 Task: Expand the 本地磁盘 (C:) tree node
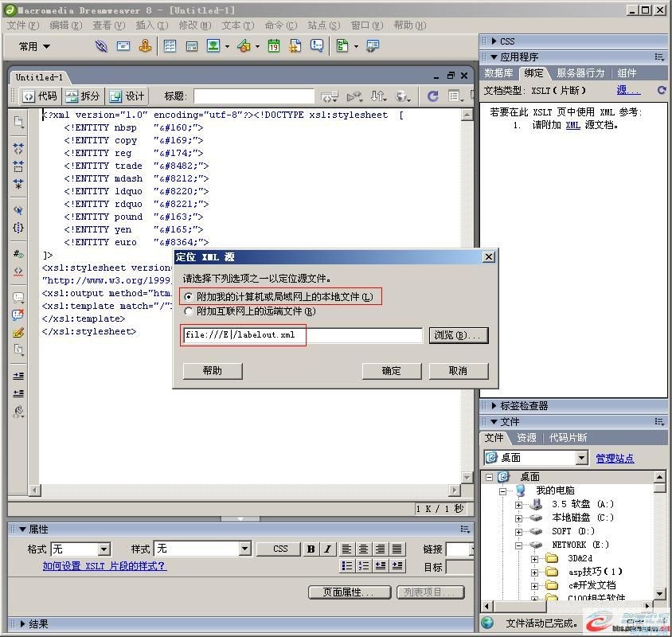[519, 518]
